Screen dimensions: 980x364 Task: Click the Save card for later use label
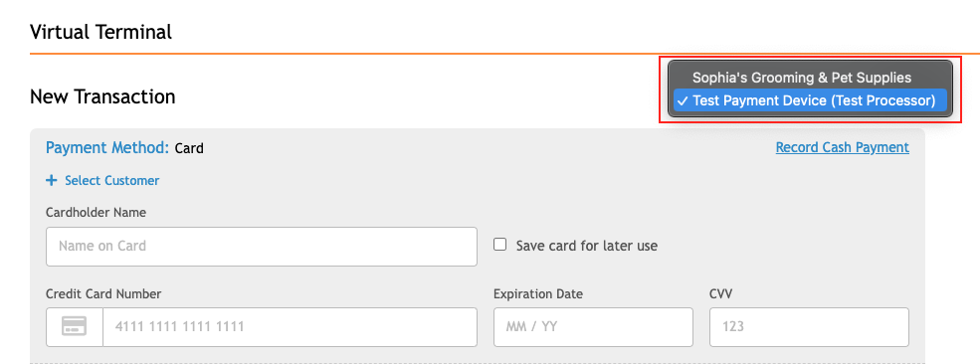coord(587,246)
